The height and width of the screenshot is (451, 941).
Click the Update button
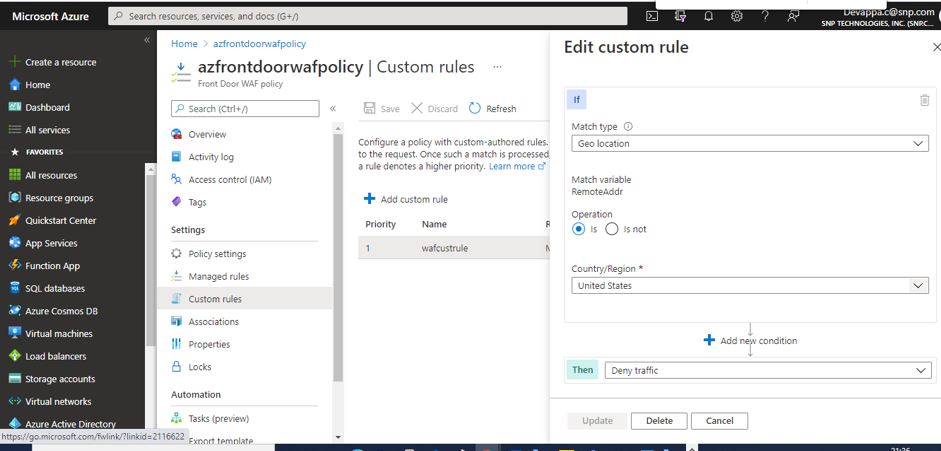pos(597,420)
